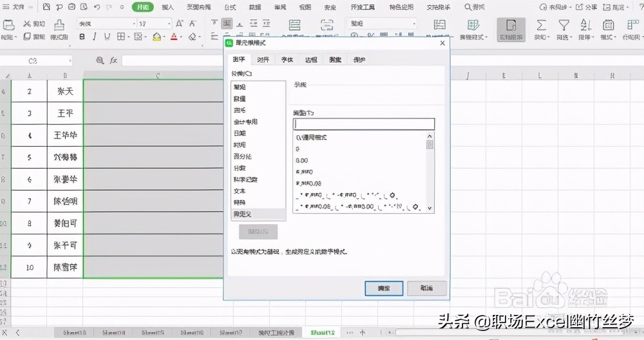Click the eraser Clear icon
Screen dimensions: 644x340
[x=192, y=37]
